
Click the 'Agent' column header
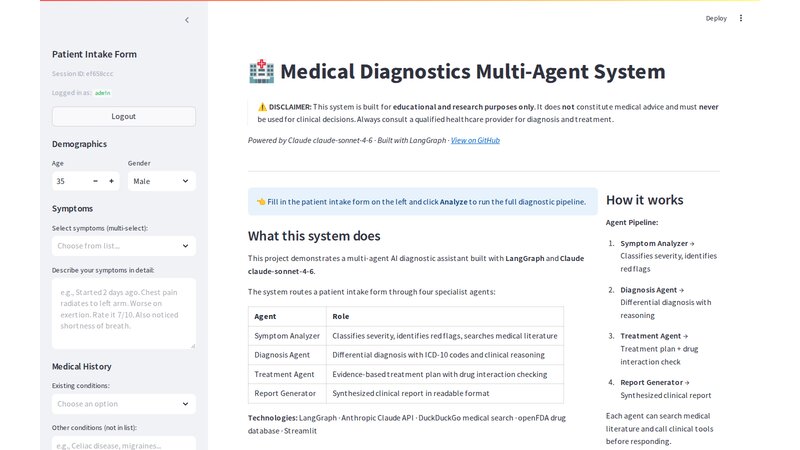[x=287, y=316]
